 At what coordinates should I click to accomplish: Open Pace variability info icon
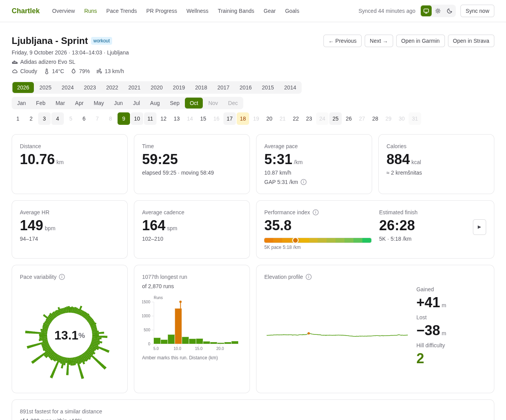click(x=62, y=277)
